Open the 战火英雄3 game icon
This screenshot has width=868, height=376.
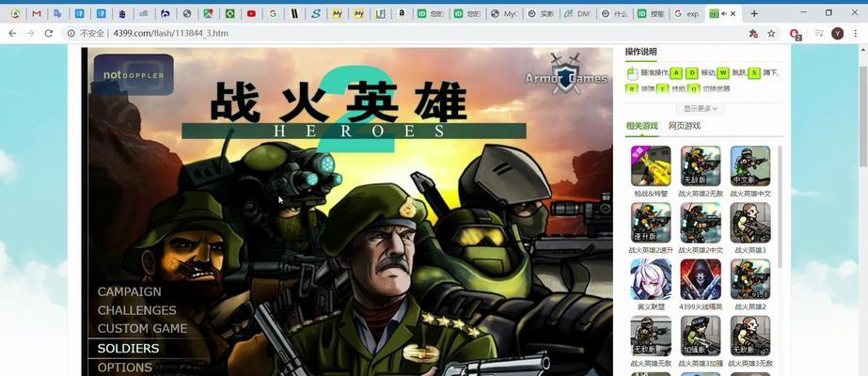click(x=750, y=222)
